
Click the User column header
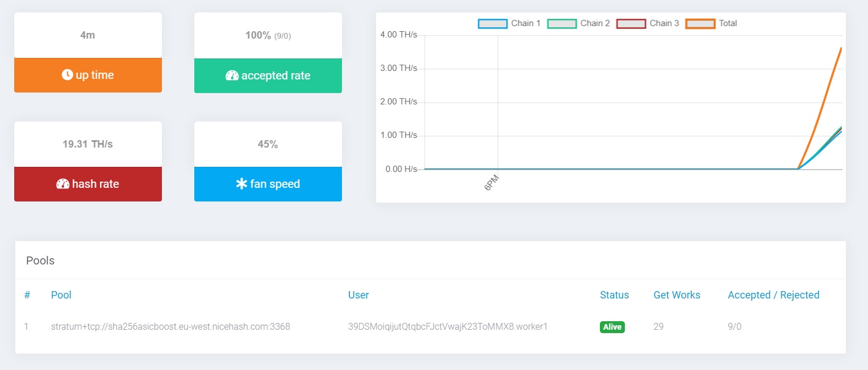point(358,295)
